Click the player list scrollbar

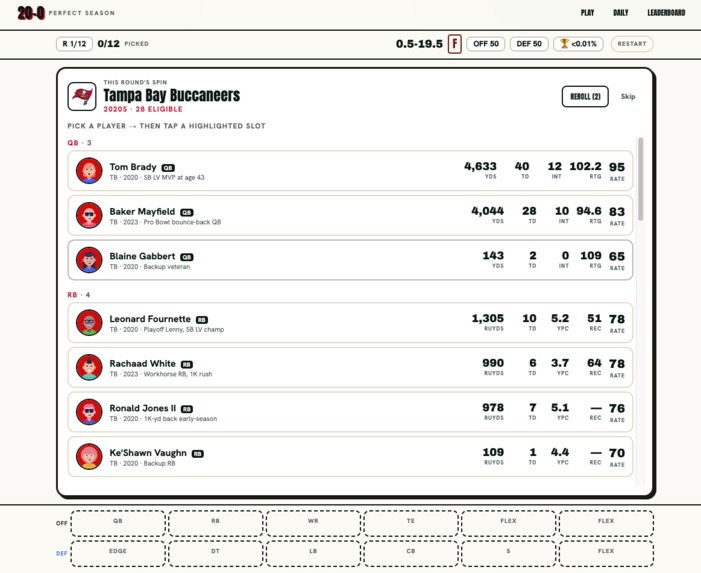[641, 179]
